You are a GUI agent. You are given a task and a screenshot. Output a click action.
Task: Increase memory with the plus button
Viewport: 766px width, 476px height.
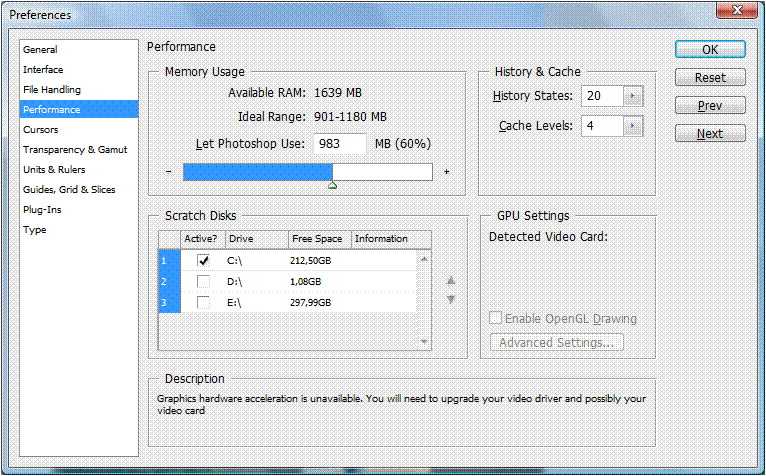pos(447,172)
